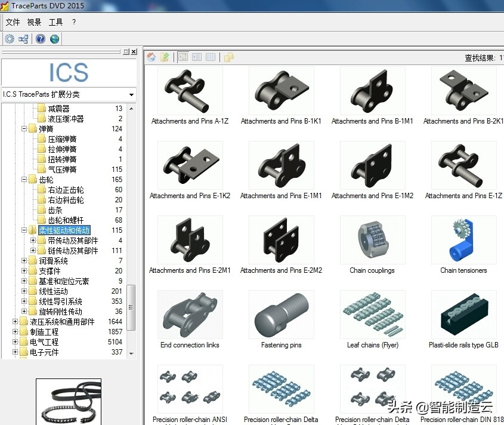Open the Chain tensioners part family
Image resolution: width=504 pixels, height=425 pixels.
click(463, 239)
